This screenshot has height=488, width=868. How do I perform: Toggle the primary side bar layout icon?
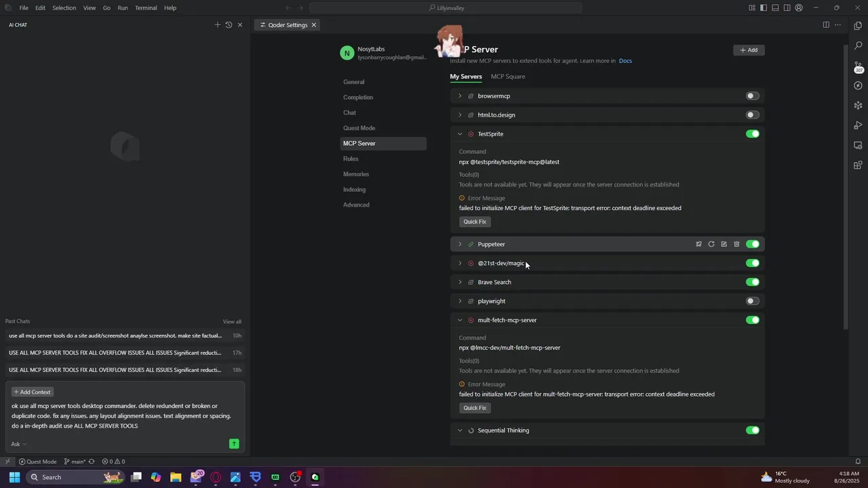click(764, 8)
